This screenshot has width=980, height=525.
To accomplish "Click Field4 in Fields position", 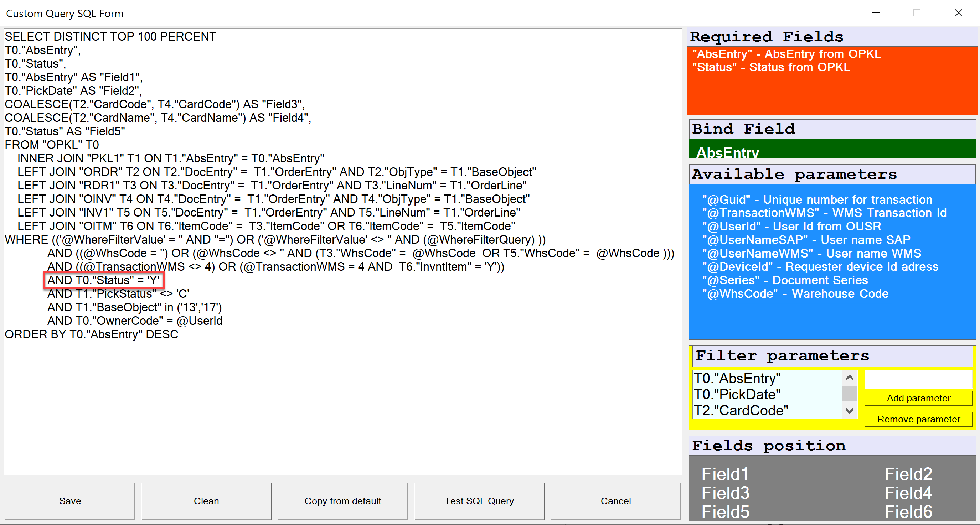I will 908,493.
